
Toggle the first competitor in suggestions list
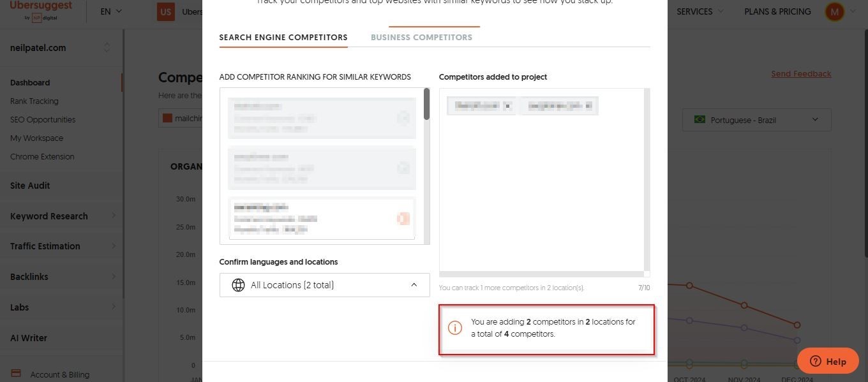(403, 118)
